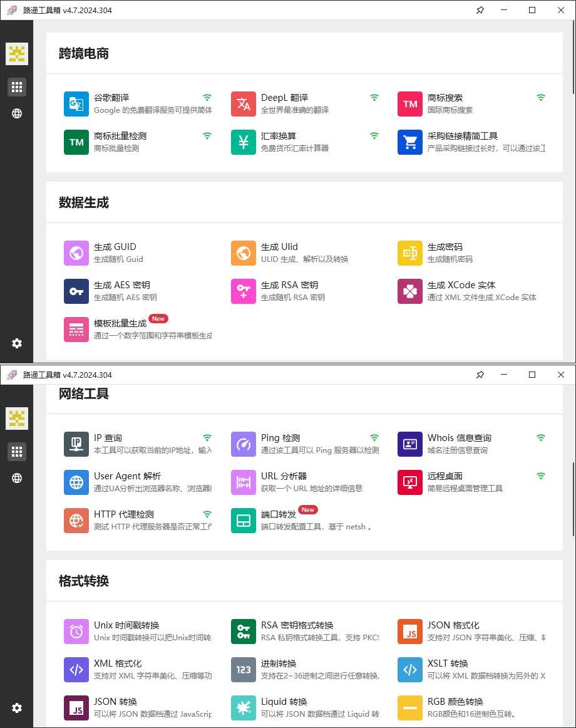
Task: Click the 采购链接精简工具 shopping cart icon
Action: pos(409,142)
